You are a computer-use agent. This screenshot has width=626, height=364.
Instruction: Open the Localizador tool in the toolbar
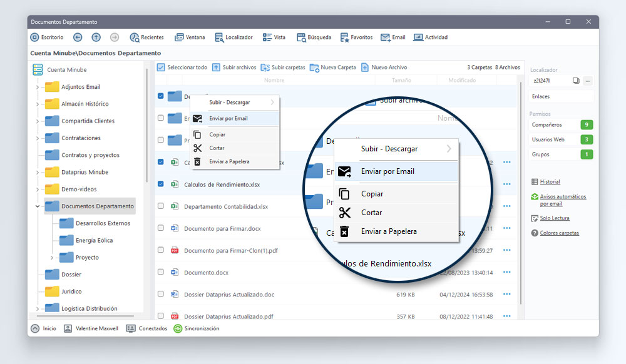click(233, 37)
